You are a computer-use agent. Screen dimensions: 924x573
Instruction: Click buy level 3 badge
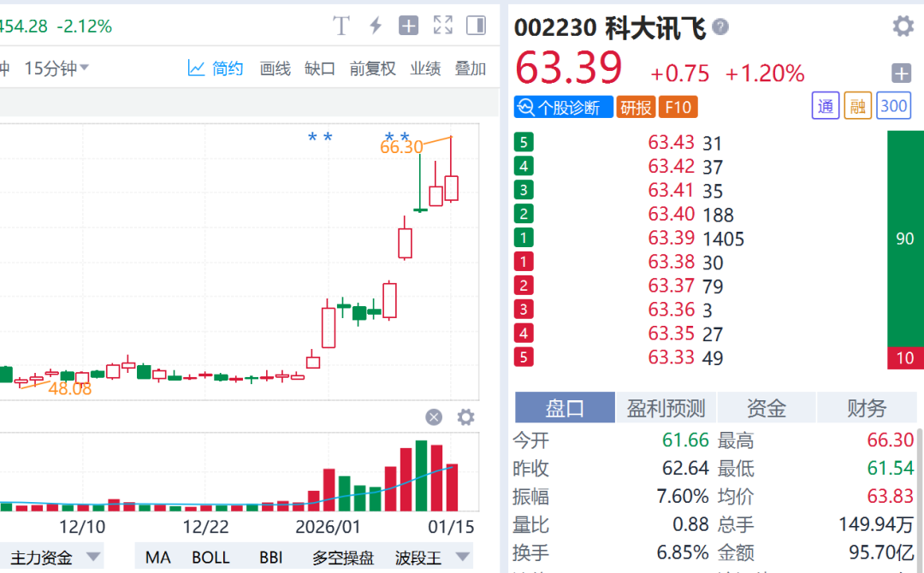pos(524,310)
